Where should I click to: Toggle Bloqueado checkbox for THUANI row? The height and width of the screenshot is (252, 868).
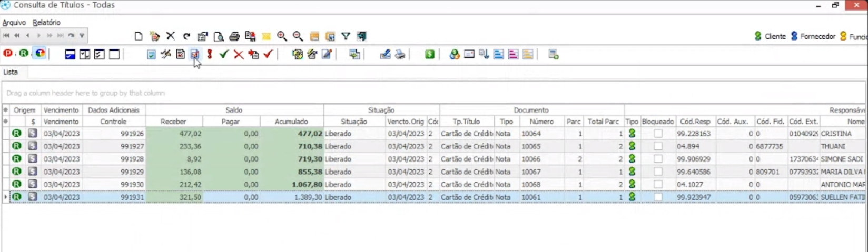(658, 146)
